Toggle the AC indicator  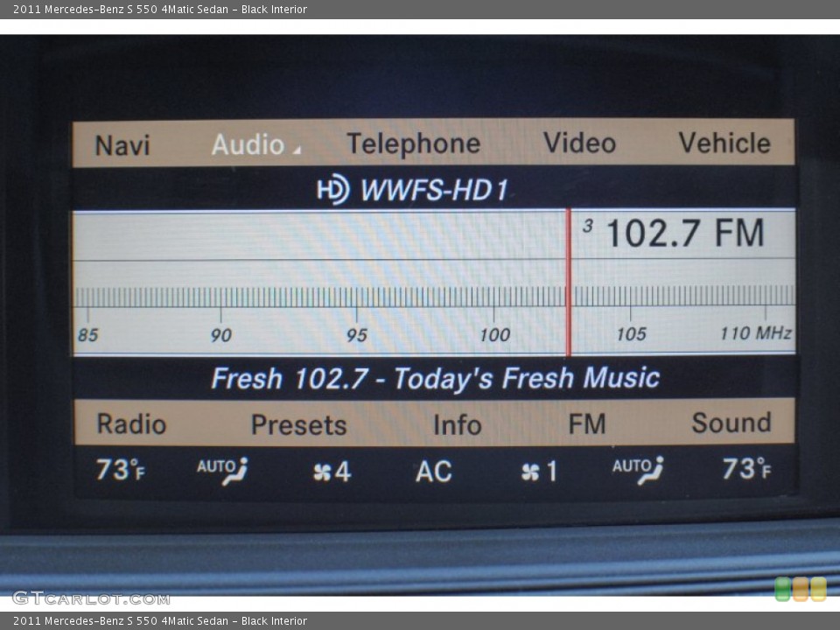click(433, 472)
